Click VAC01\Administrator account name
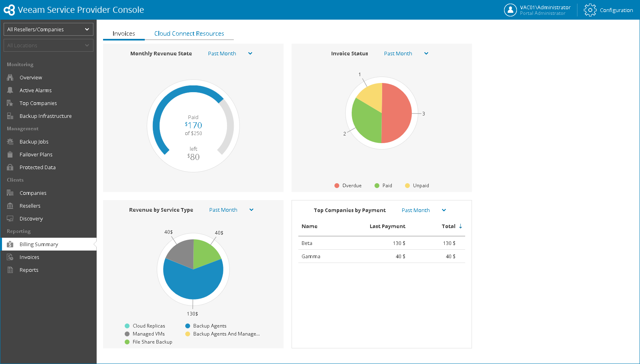This screenshot has height=364, width=640. pyautogui.click(x=545, y=7)
